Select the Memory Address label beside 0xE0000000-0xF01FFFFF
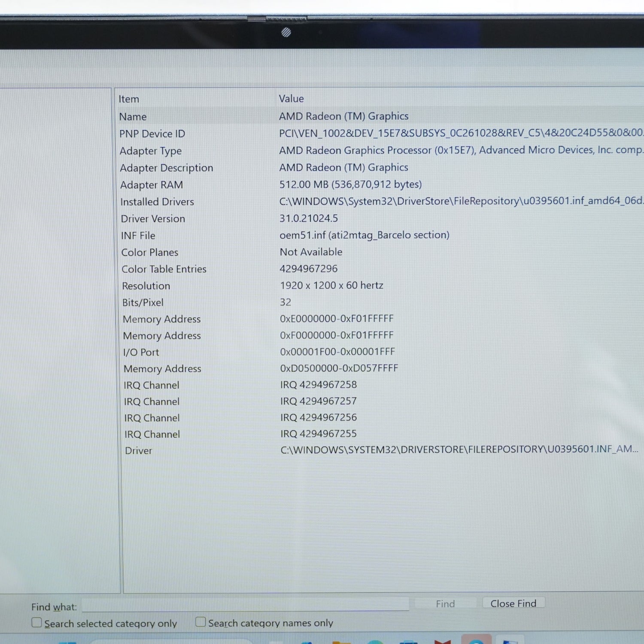The image size is (644, 644). [162, 319]
